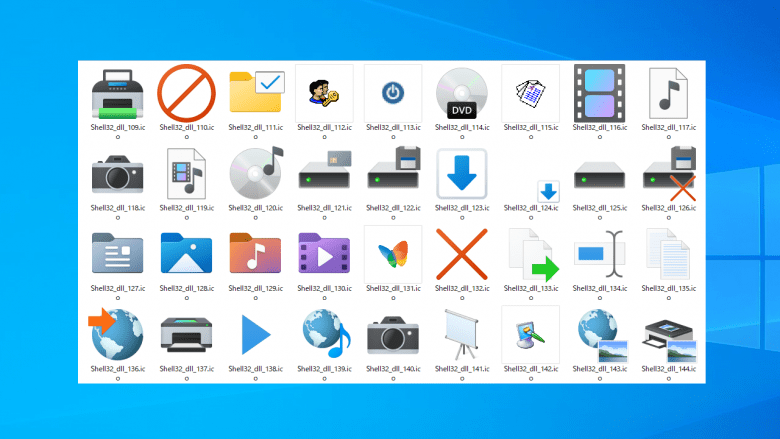Click the MSN butterfly icon Shell32_dll_131
Screen dimensions: 780x439
pyautogui.click(x=393, y=254)
